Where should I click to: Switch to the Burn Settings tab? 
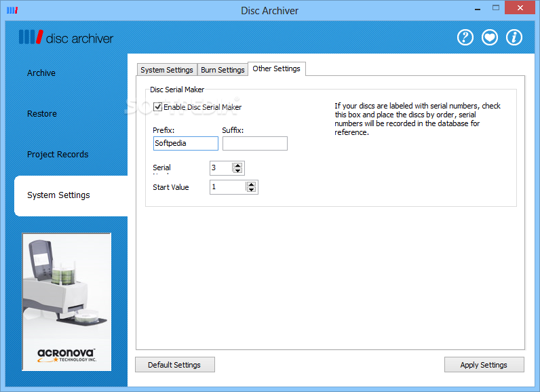(x=223, y=70)
